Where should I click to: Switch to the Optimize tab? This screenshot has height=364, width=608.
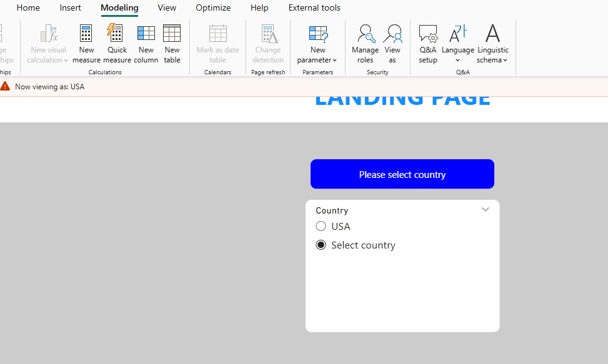pos(213,8)
